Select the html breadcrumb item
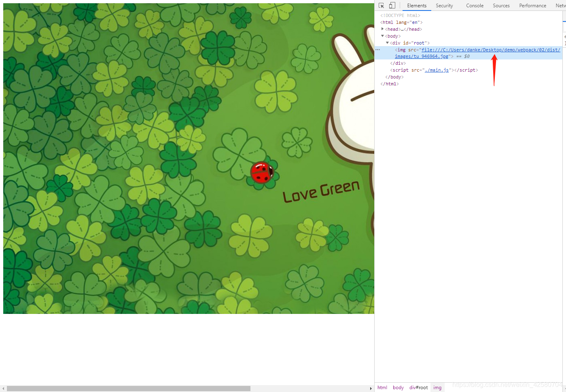This screenshot has width=566, height=392. (x=382, y=388)
